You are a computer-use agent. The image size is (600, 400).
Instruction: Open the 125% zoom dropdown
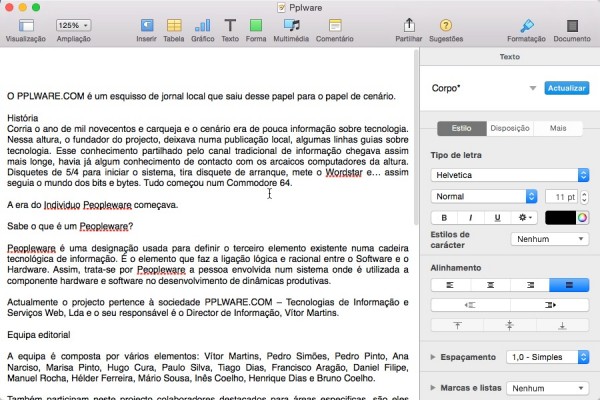pos(73,26)
